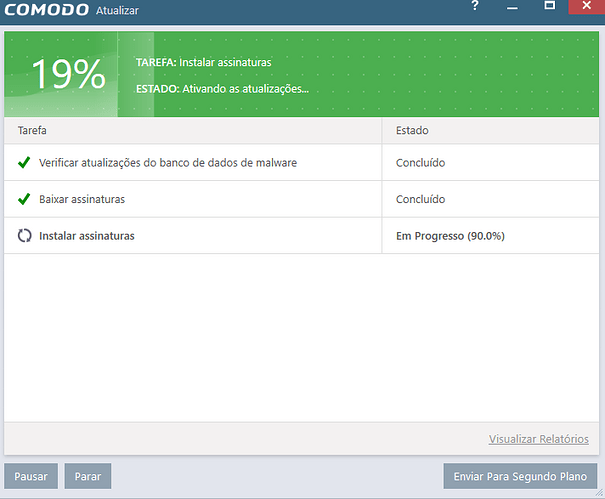Select the Baixar assinaturas task row
This screenshot has width=605, height=499.
click(82, 199)
